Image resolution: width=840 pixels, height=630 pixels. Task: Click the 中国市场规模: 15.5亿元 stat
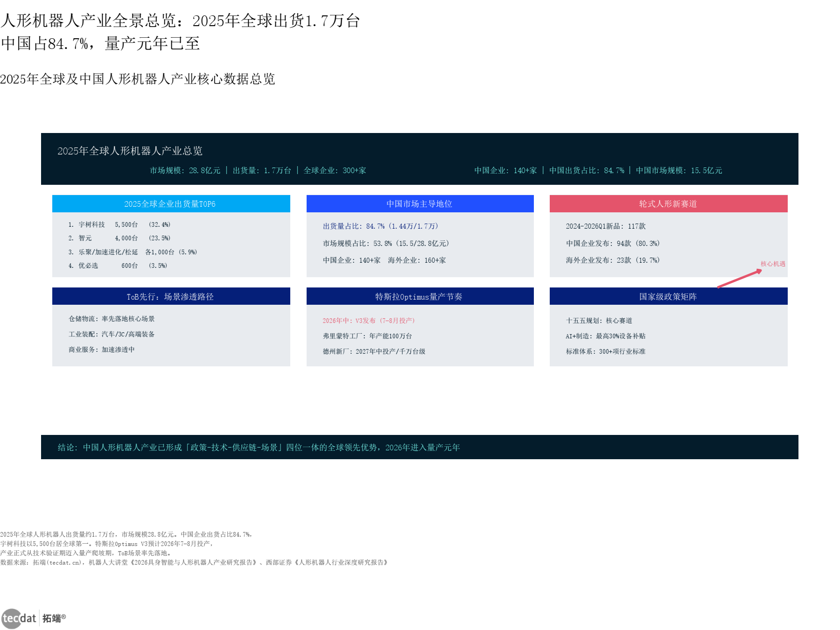tap(679, 170)
